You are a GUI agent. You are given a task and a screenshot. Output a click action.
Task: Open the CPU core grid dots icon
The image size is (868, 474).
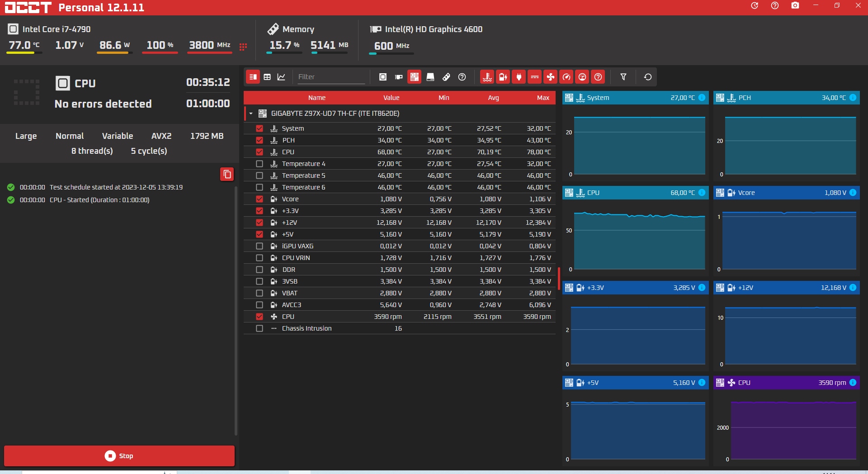[243, 47]
